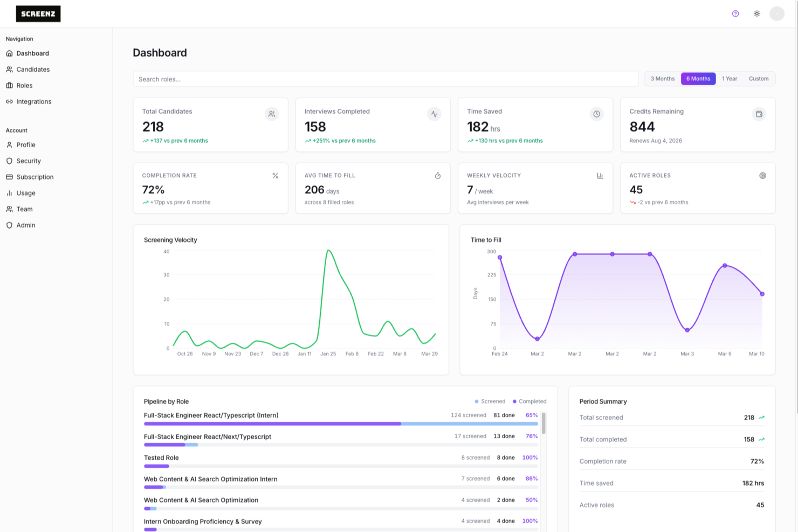This screenshot has width=798, height=532.
Task: Click "124 screened" in the pipeline list
Action: click(x=469, y=416)
